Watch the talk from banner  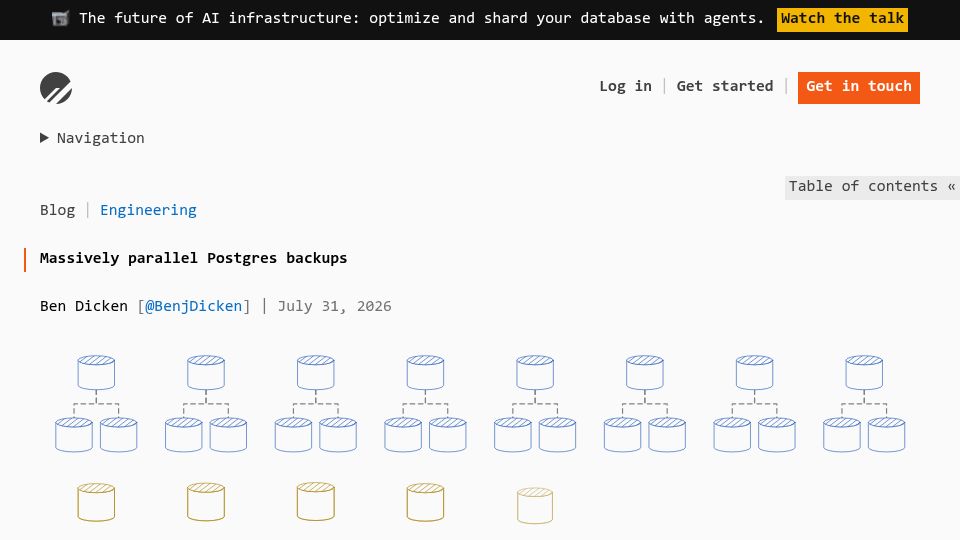[842, 19]
